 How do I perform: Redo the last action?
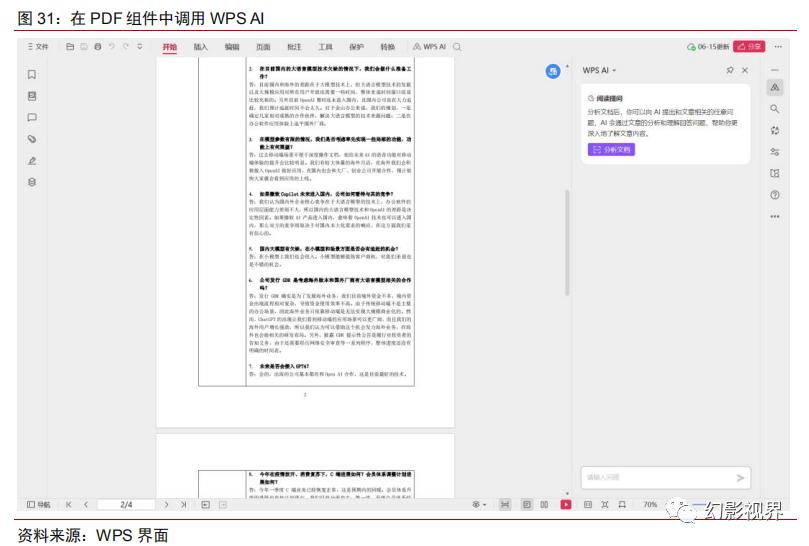tap(126, 46)
